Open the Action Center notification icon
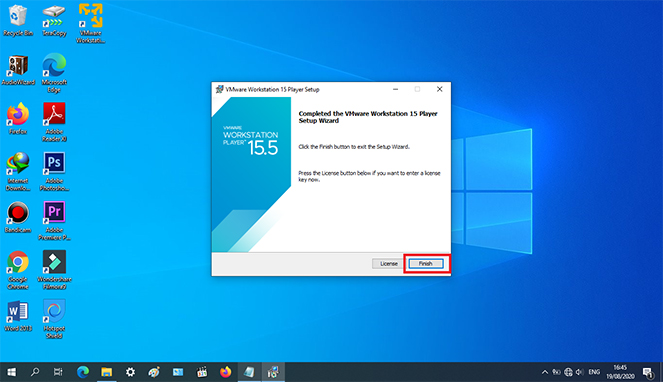 click(x=648, y=372)
